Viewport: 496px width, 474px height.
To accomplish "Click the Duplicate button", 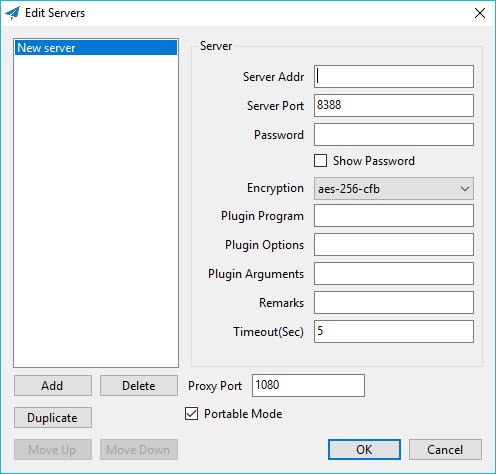I will (53, 418).
